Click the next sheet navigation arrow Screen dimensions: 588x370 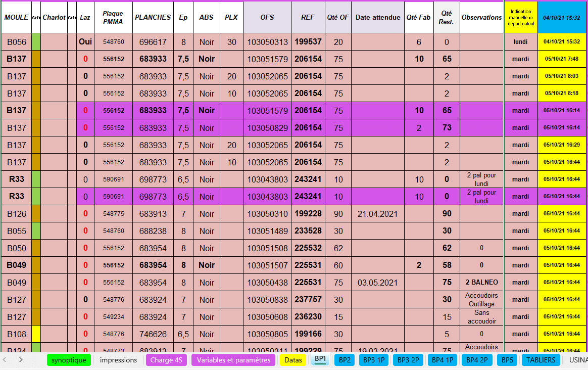tap(21, 360)
